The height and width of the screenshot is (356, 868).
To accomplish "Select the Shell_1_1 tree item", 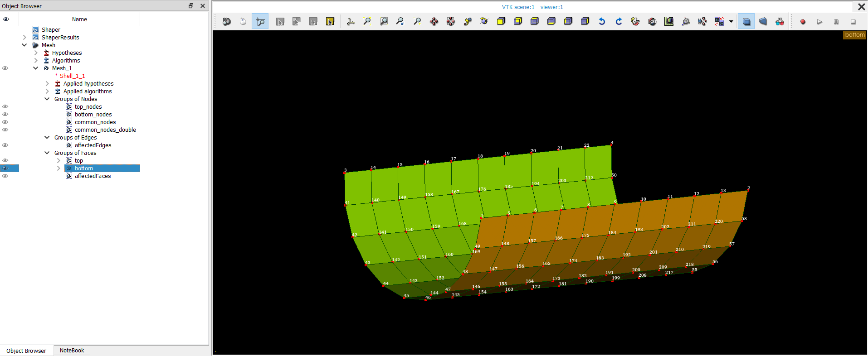I will point(72,76).
